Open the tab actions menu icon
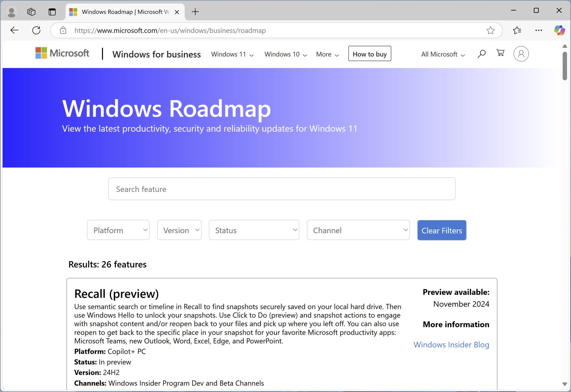 tap(52, 12)
